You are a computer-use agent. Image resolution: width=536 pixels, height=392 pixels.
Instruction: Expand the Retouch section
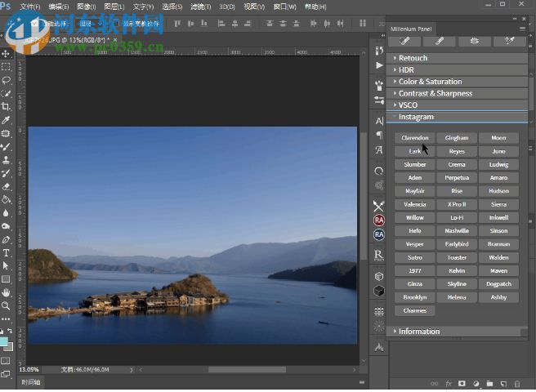[x=457, y=58]
